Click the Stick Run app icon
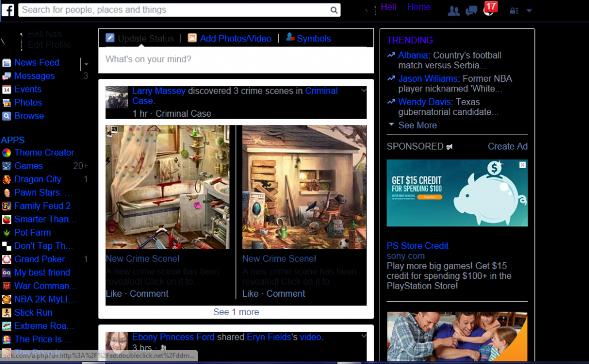 [6, 313]
